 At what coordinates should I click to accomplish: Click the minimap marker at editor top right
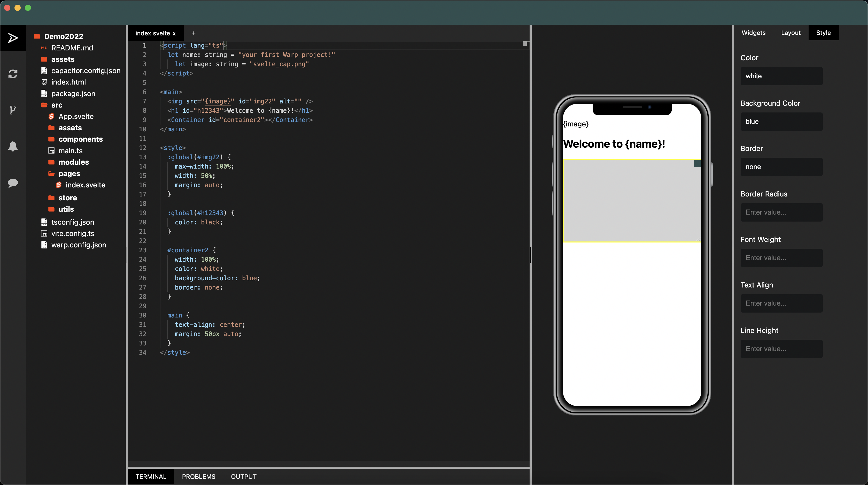525,43
